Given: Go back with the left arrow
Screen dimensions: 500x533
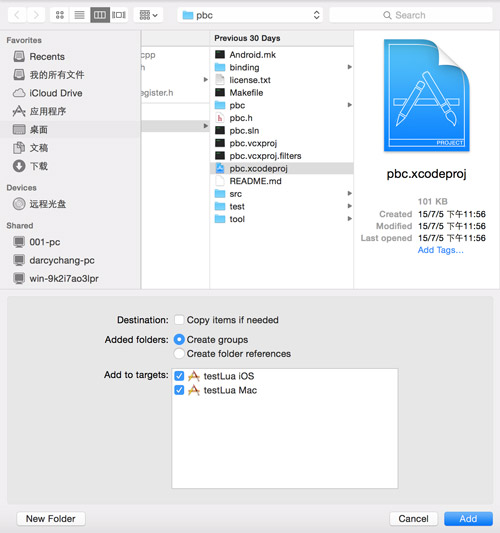Looking at the screenshot, I should (17, 15).
